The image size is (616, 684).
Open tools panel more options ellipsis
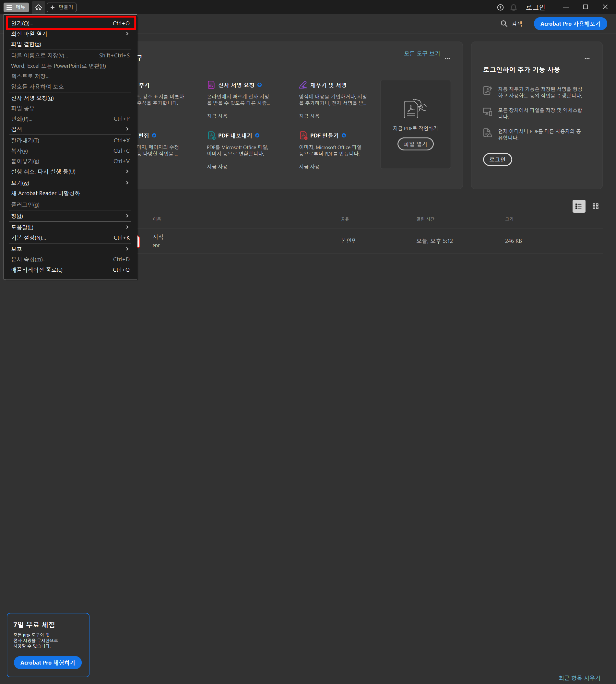pyautogui.click(x=447, y=58)
